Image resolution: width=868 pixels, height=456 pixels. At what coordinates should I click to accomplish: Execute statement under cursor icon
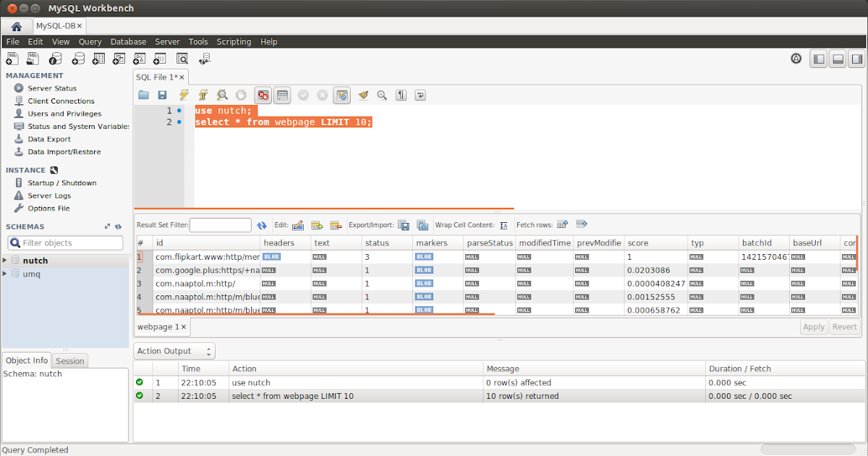pos(203,95)
